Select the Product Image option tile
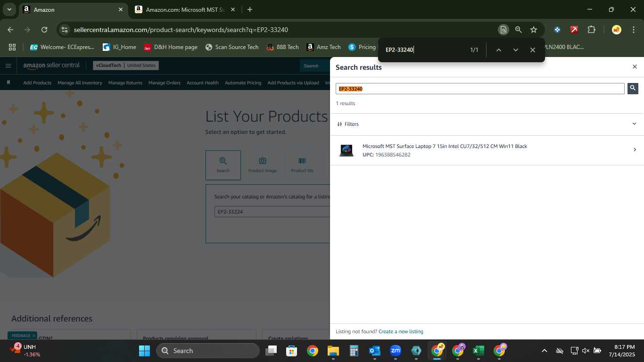This screenshot has width=644, height=362. pos(263,165)
